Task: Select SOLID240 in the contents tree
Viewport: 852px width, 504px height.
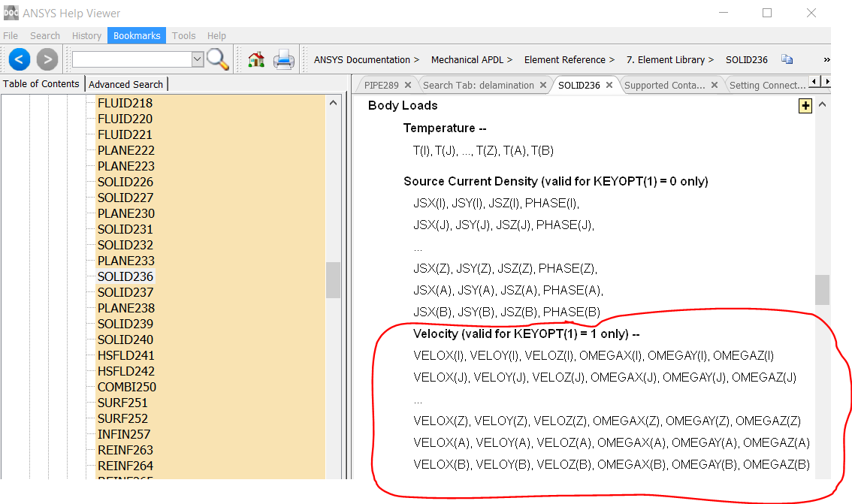Action: coord(125,340)
